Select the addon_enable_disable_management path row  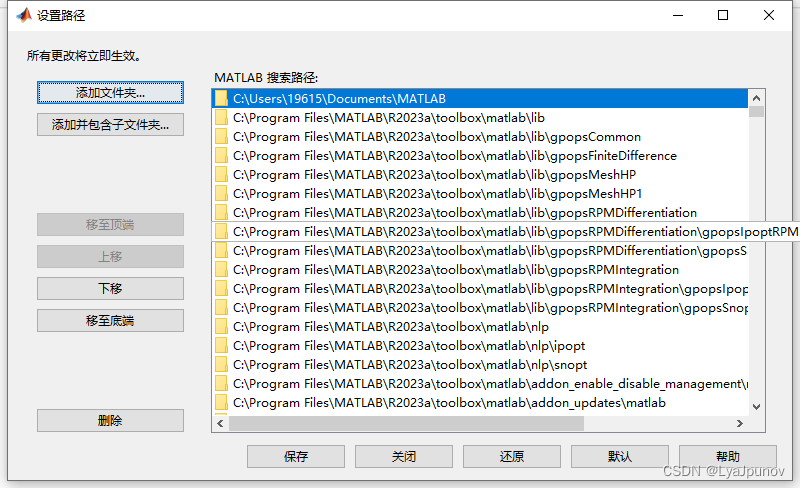tap(480, 384)
